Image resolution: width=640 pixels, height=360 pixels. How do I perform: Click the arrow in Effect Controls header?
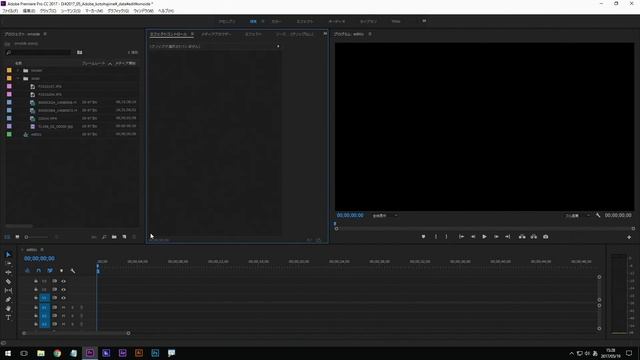click(x=278, y=47)
